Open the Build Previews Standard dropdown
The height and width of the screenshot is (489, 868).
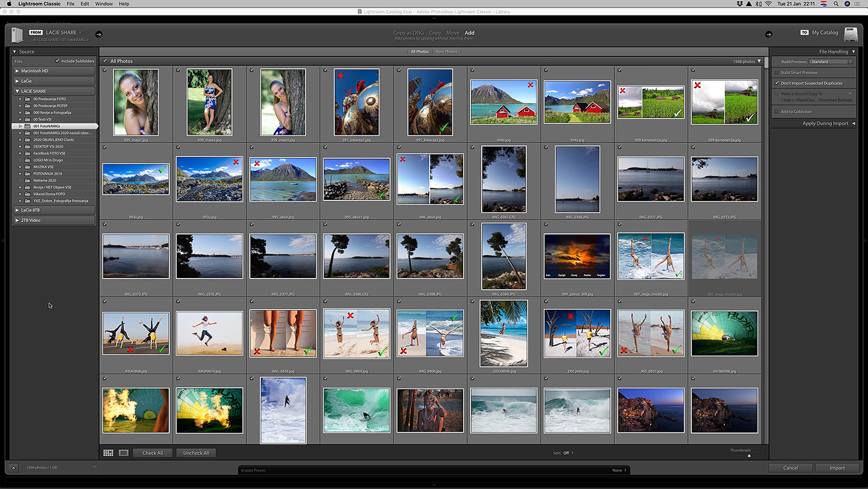[x=831, y=61]
